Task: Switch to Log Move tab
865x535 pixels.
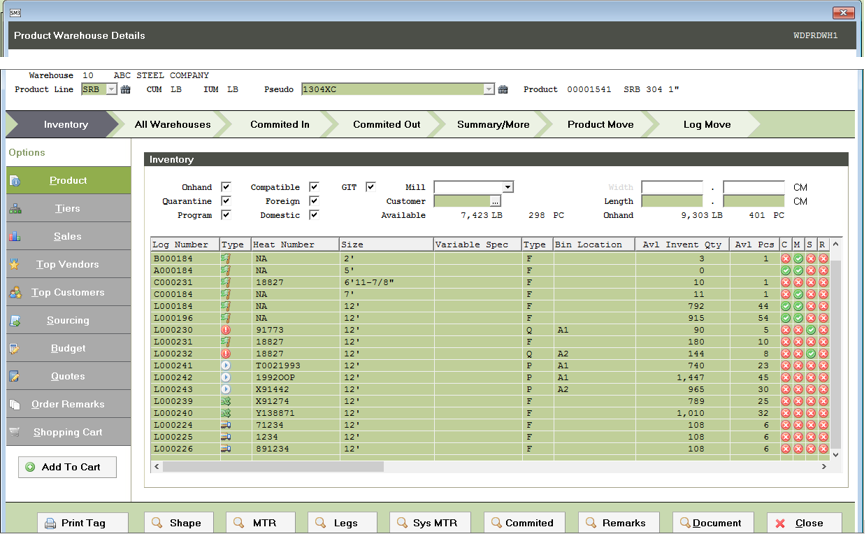Action: point(707,125)
